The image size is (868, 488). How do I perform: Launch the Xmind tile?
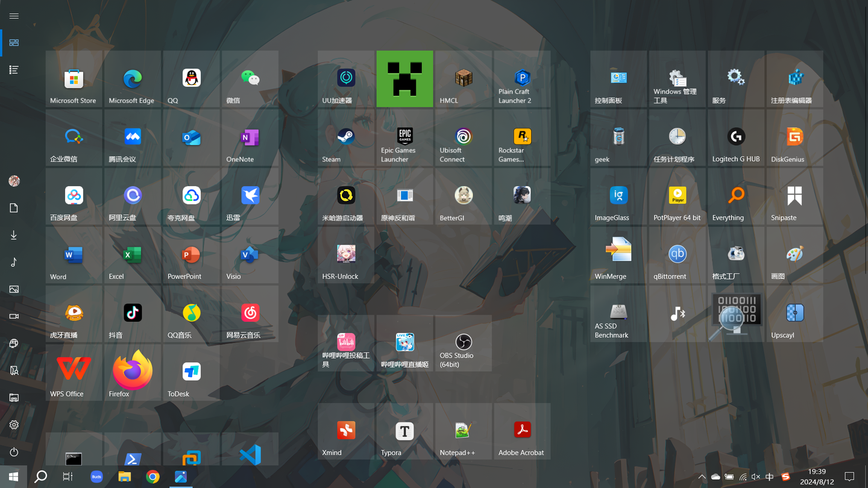tap(346, 431)
